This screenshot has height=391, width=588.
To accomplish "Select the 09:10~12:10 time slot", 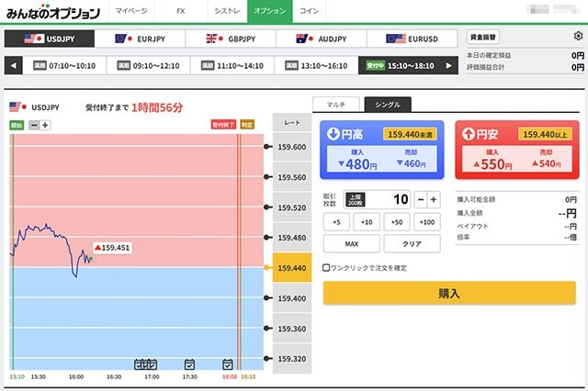I will tap(149, 65).
